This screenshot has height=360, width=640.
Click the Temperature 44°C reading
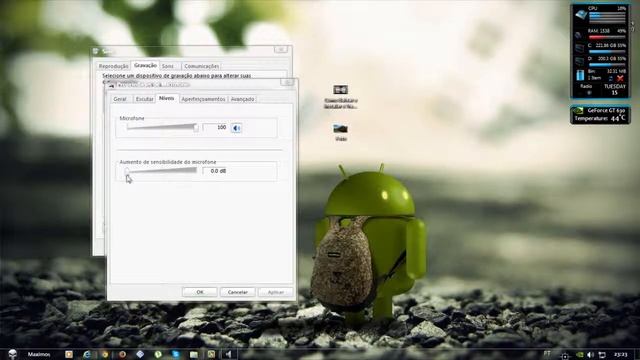click(x=600, y=119)
